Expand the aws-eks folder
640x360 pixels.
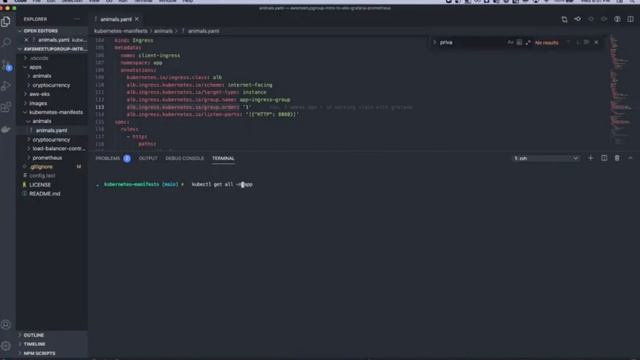pyautogui.click(x=52, y=94)
